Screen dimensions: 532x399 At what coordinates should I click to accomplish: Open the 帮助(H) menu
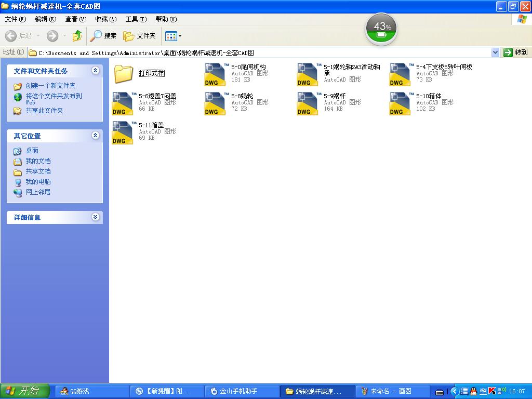[166, 19]
